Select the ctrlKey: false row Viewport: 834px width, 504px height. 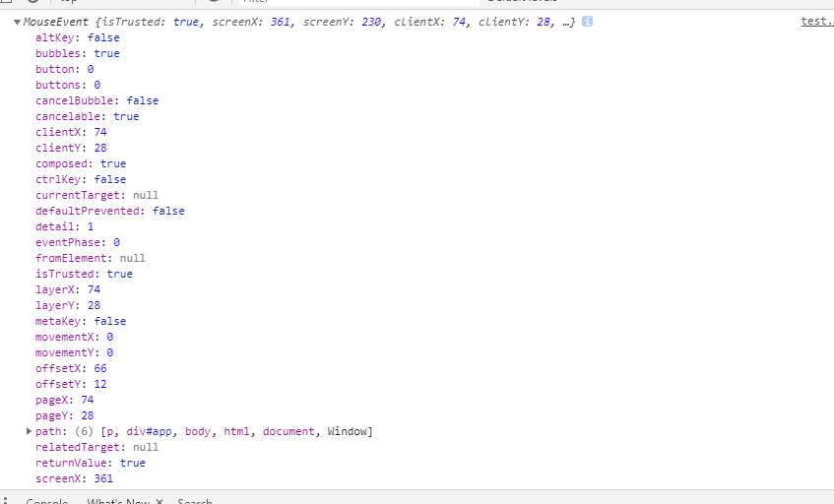tap(81, 180)
